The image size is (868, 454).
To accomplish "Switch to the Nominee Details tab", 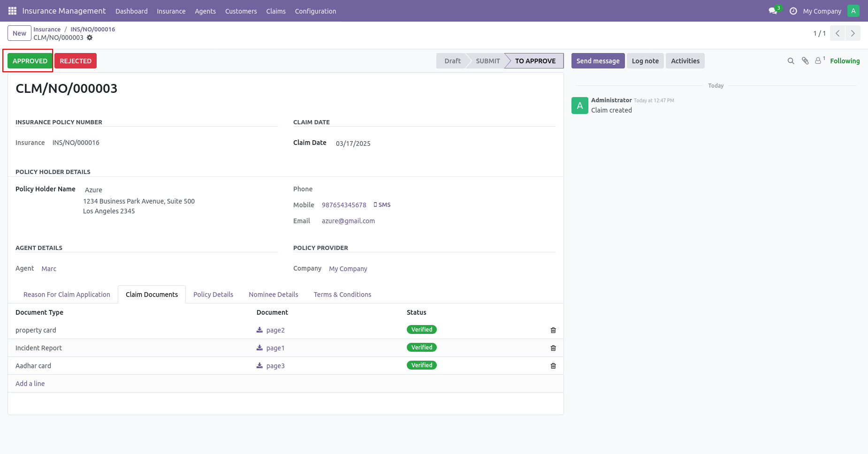I will point(274,295).
